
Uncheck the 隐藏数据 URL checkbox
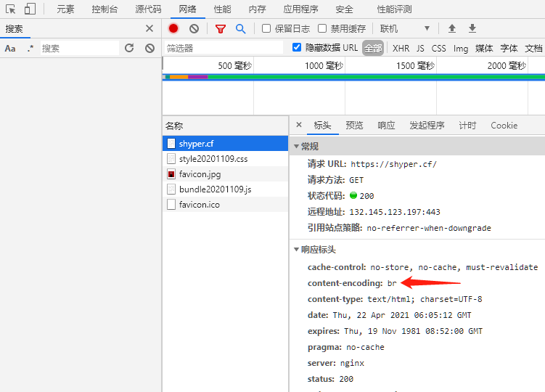coord(297,47)
